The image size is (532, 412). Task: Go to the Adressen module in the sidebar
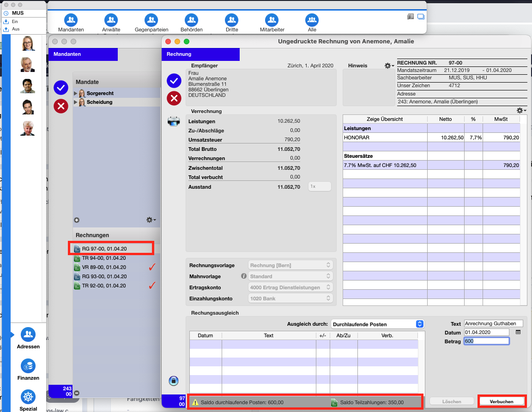(28, 339)
